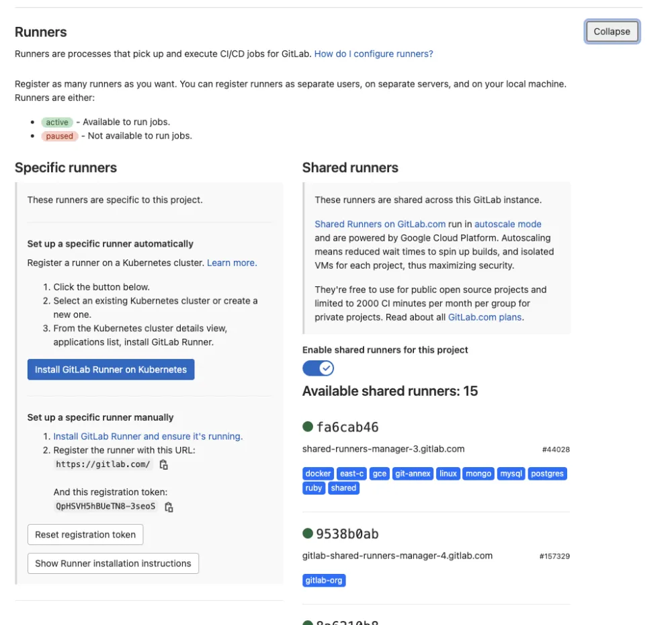Click the green status dot for 9538b0ab
Image resolution: width=672 pixels, height=625 pixels.
308,534
